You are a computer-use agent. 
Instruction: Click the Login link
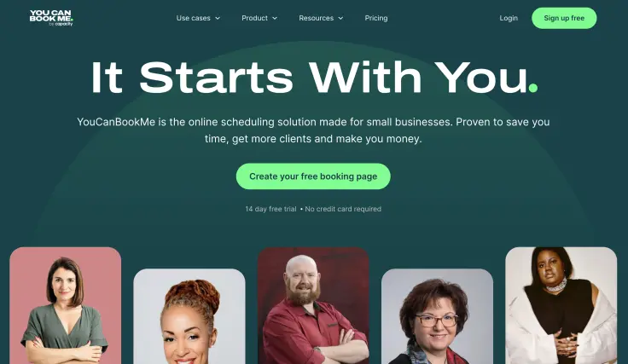[x=509, y=18]
